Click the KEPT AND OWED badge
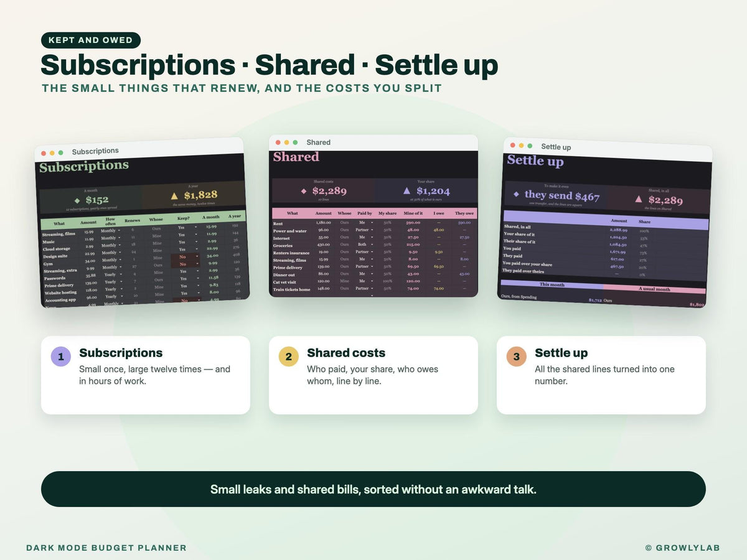The height and width of the screenshot is (560, 747). tap(91, 40)
